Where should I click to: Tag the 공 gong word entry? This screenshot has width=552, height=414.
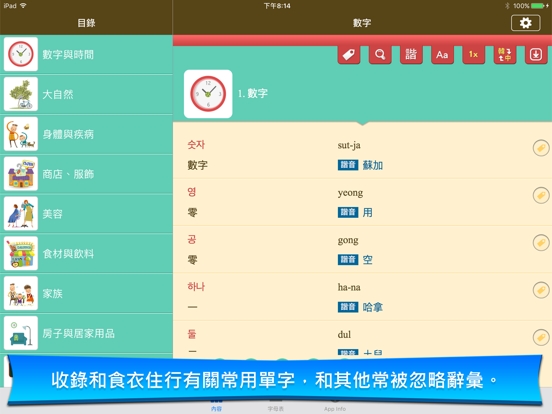pos(541,243)
